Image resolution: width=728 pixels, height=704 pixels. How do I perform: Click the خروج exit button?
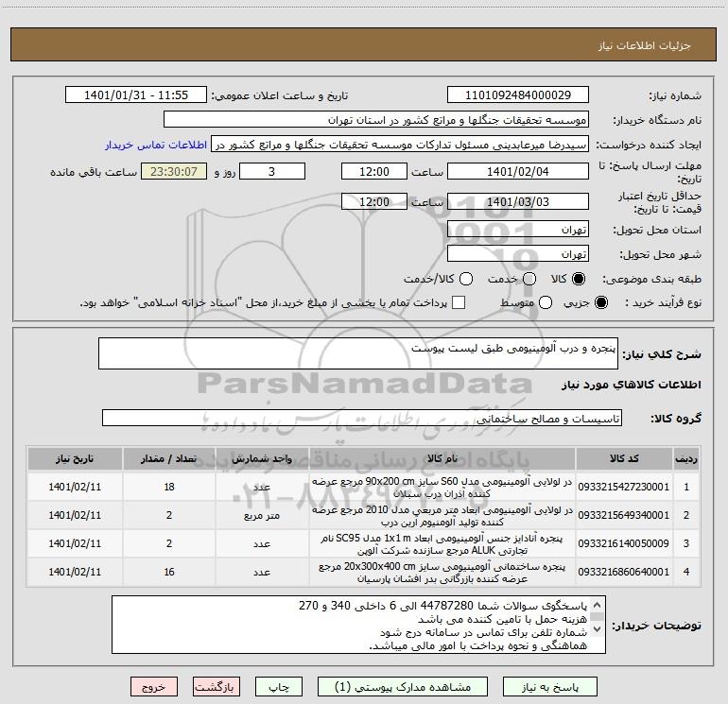pyautogui.click(x=154, y=687)
